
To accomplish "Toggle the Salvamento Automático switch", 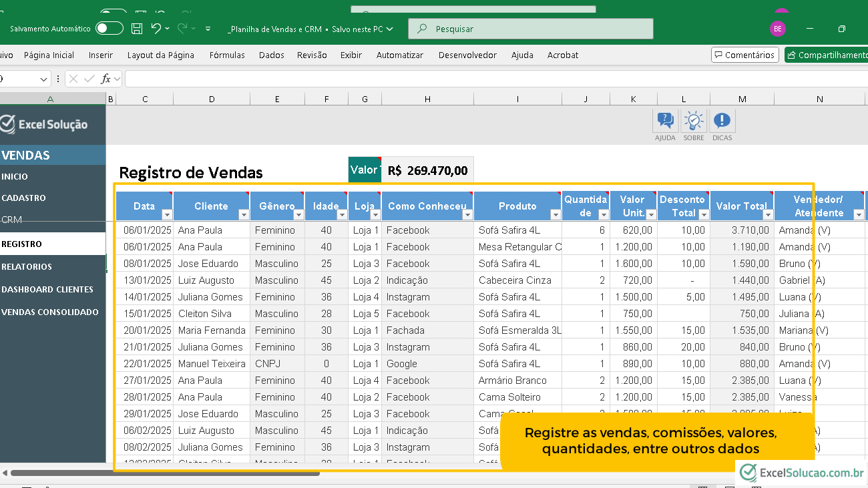I will click(x=109, y=29).
